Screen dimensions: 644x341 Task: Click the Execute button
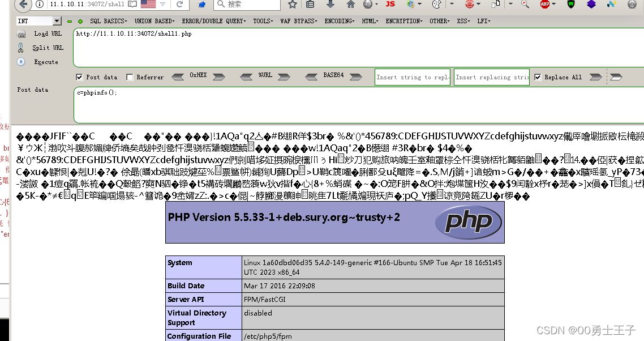coord(46,62)
